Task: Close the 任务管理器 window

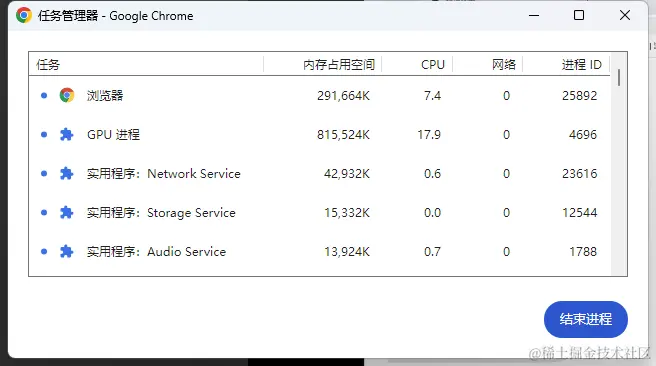Action: pyautogui.click(x=625, y=15)
